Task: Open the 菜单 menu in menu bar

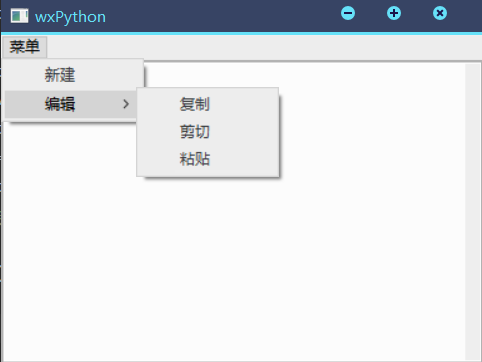Action: (24, 47)
